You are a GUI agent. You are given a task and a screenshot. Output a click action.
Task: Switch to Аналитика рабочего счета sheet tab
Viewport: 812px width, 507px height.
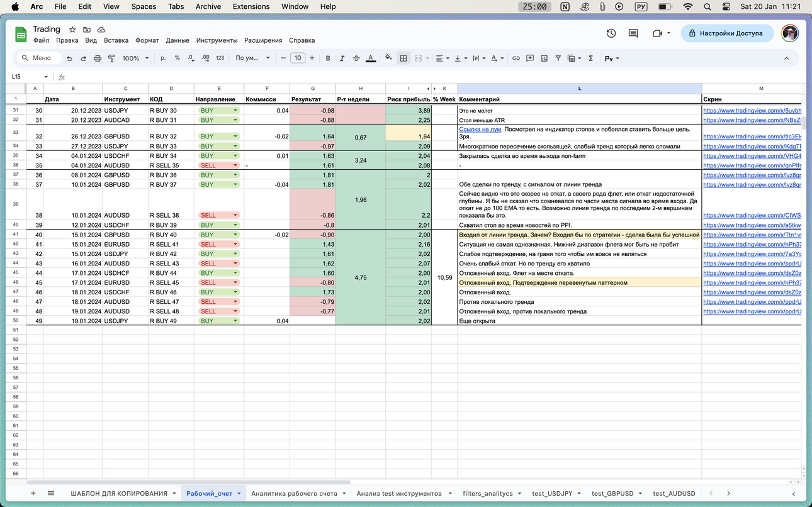point(294,494)
